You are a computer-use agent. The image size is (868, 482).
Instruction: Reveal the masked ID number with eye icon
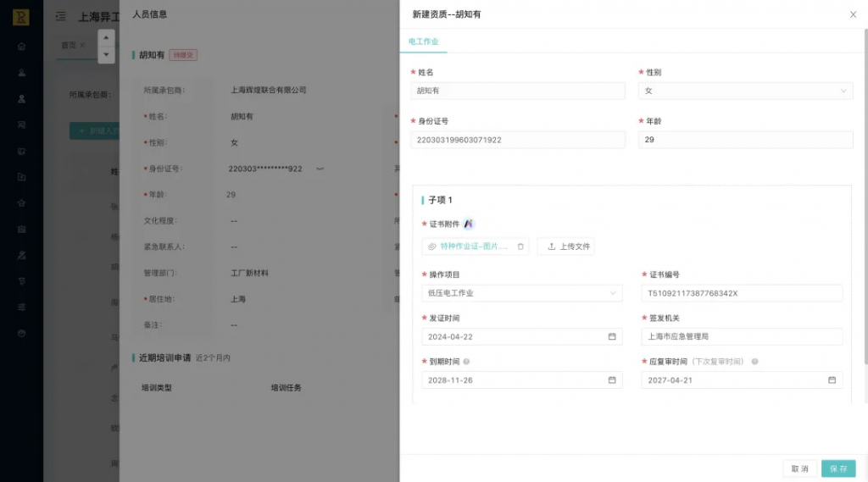(x=320, y=169)
